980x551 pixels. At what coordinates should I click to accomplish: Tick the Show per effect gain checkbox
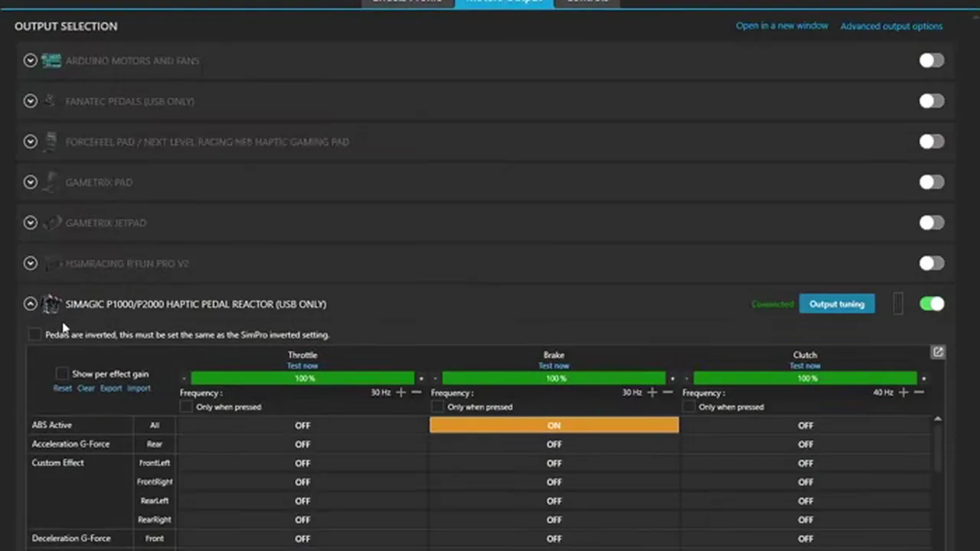[62, 373]
